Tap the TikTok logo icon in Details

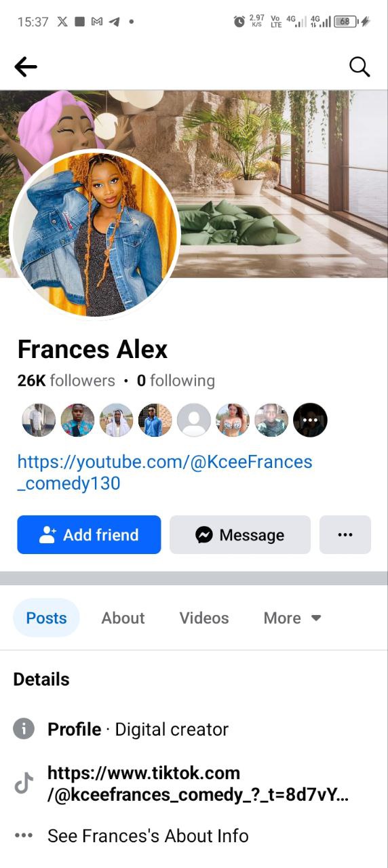[24, 784]
